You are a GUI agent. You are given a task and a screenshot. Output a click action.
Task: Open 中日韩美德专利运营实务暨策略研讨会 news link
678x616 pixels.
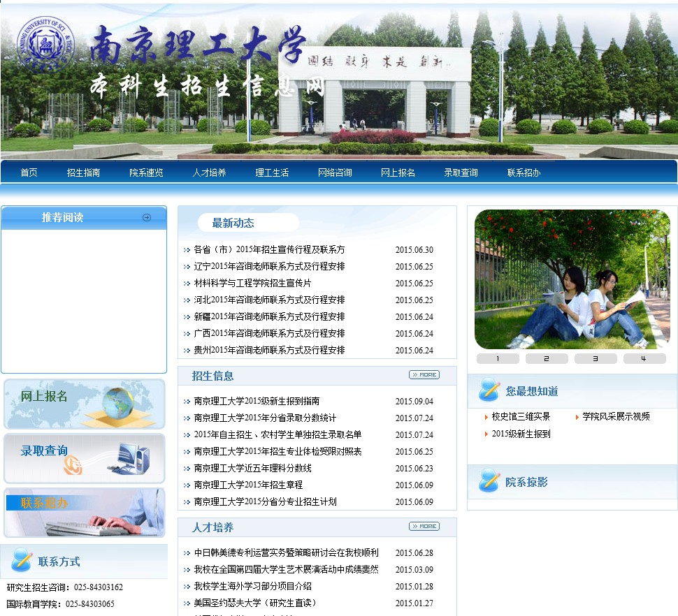click(x=287, y=553)
